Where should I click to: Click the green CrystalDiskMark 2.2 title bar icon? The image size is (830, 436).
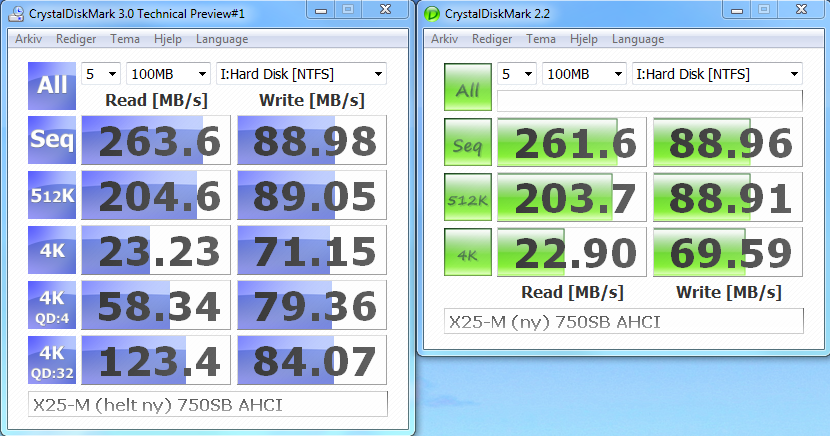(x=432, y=14)
